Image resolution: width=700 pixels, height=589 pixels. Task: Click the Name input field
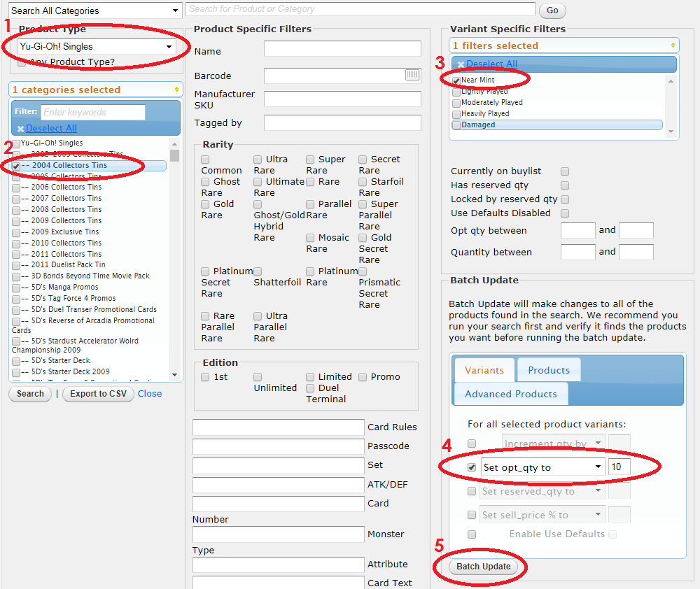(x=342, y=48)
